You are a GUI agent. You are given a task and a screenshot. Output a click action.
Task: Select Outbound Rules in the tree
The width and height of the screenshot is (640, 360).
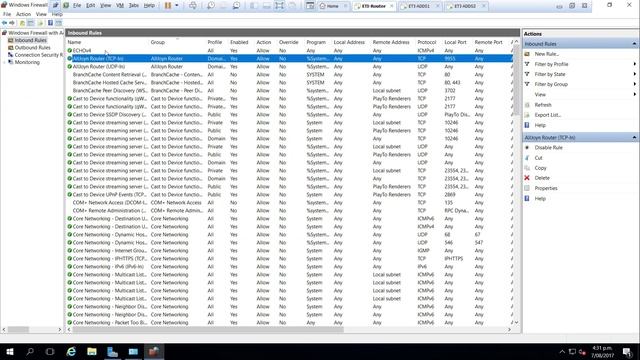[32, 48]
